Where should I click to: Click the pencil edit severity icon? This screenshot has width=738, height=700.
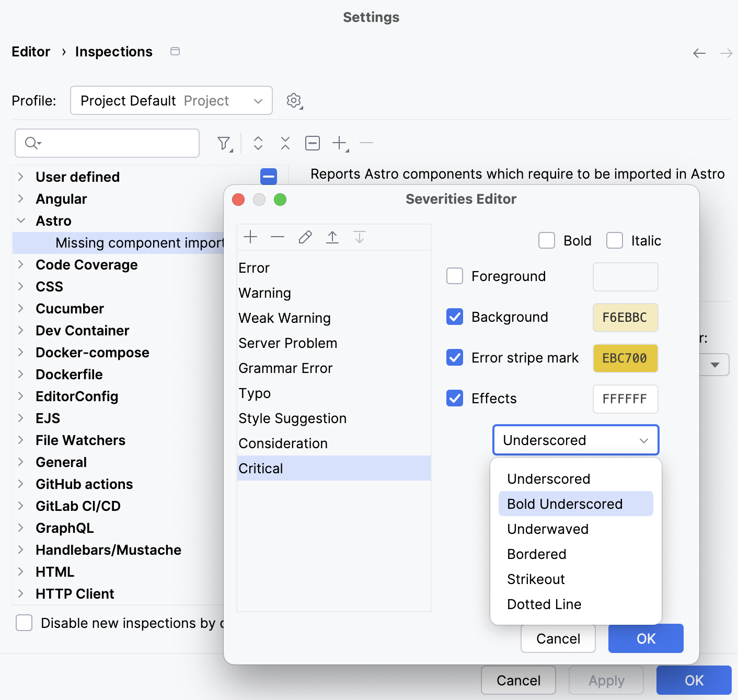pyautogui.click(x=305, y=237)
